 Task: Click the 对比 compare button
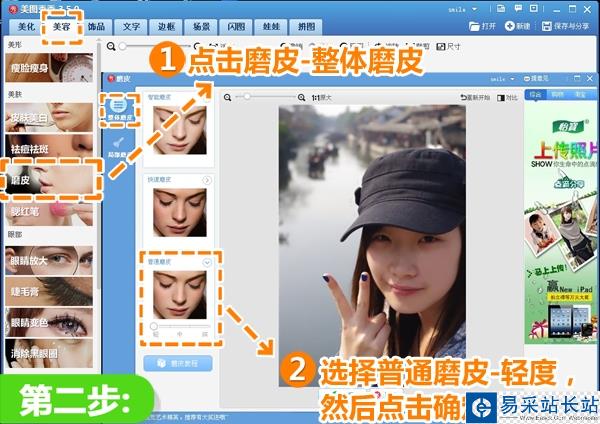[x=507, y=98]
